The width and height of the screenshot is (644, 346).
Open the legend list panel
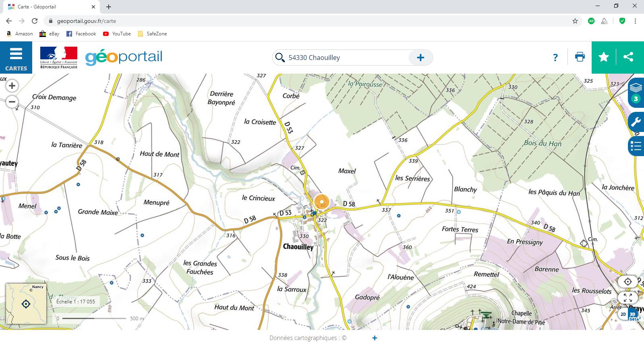pyautogui.click(x=636, y=146)
